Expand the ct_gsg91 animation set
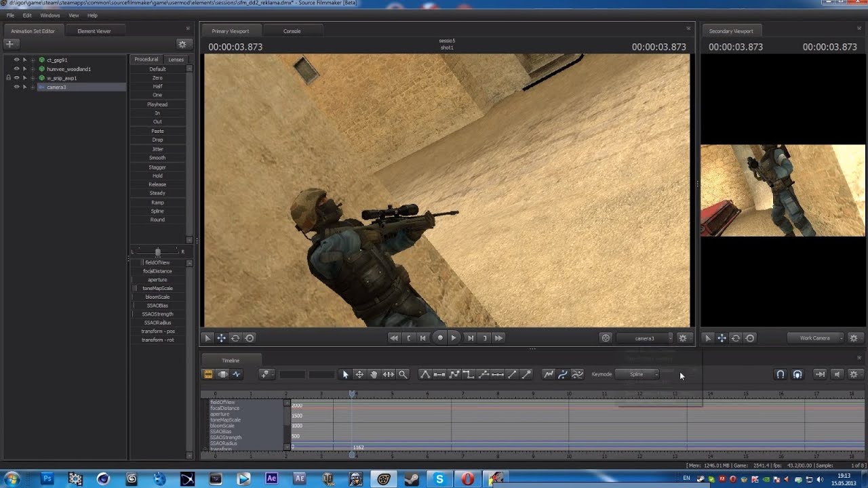The width and height of the screenshot is (868, 488). click(33, 60)
